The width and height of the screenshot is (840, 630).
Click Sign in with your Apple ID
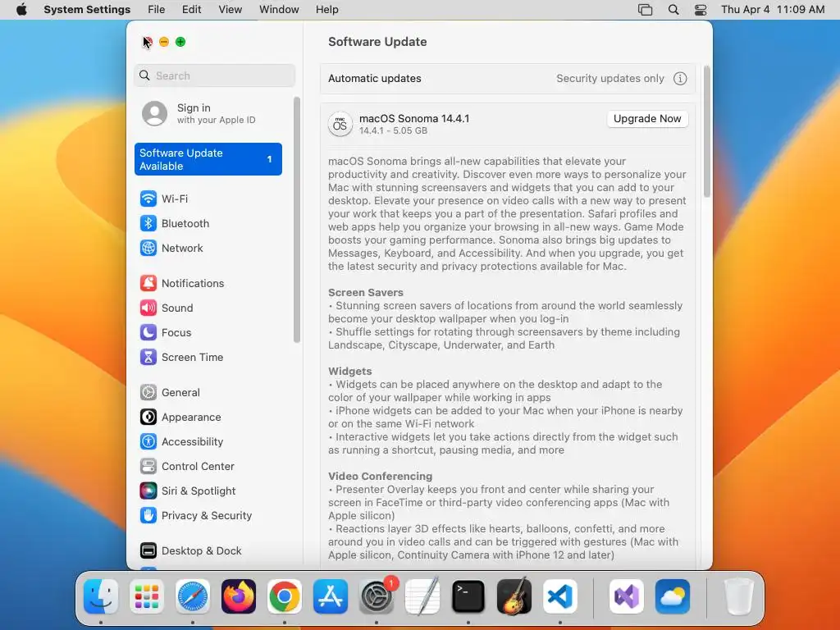point(208,113)
